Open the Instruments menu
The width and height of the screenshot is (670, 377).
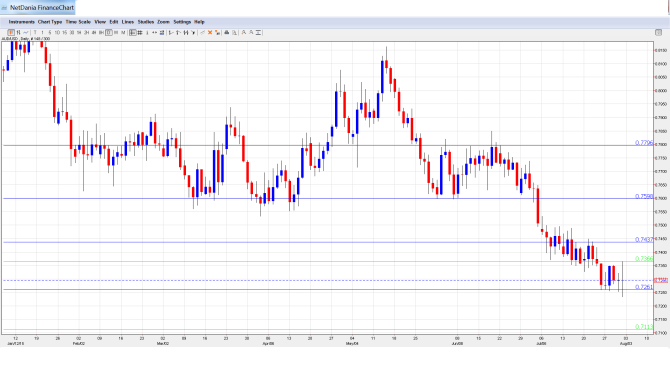pyautogui.click(x=21, y=22)
